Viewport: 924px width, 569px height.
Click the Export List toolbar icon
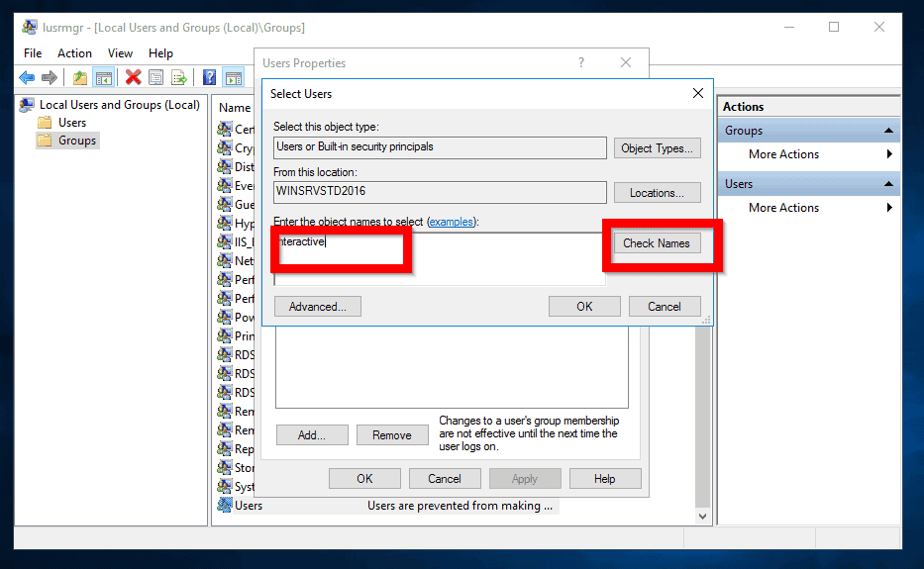coord(178,77)
